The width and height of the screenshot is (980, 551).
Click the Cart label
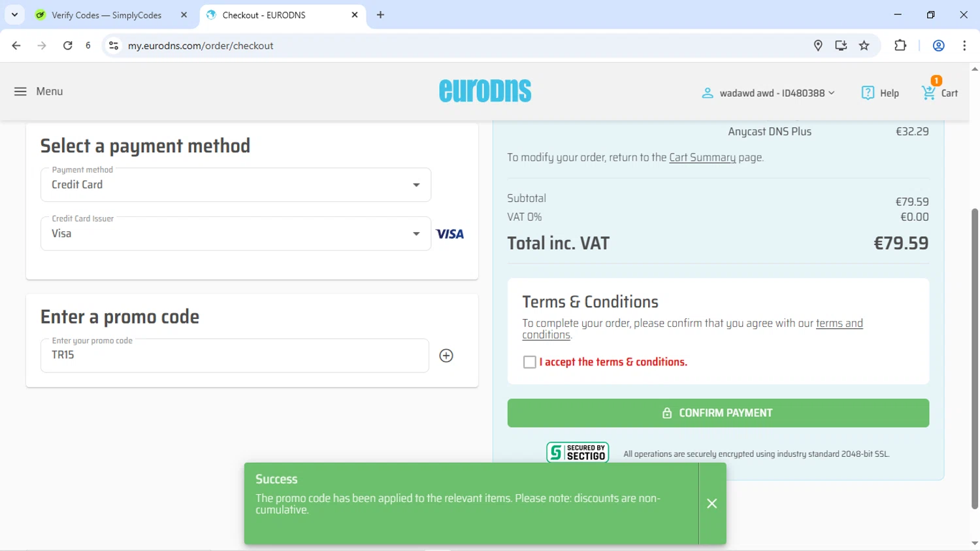[949, 93]
